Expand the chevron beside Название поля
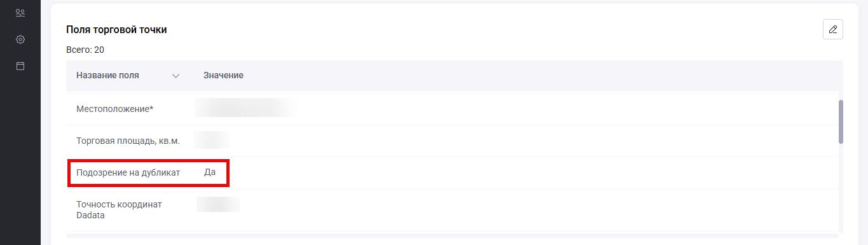Image resolution: width=868 pixels, height=245 pixels. tap(176, 76)
